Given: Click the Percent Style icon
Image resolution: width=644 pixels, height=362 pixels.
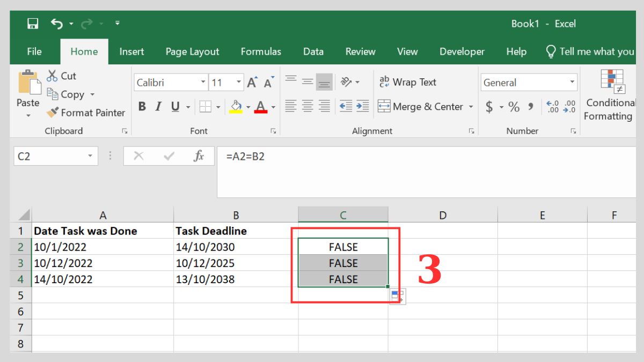Looking at the screenshot, I should click(x=513, y=106).
